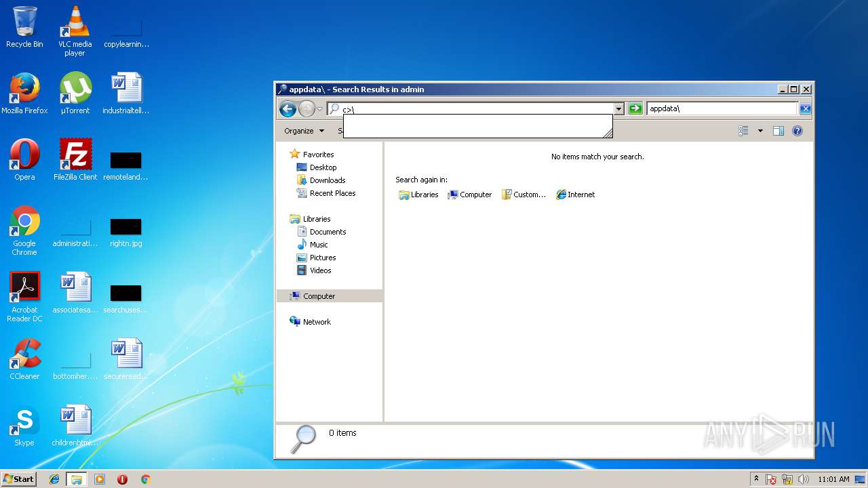Select the FileZilla Client desktop shortcut
Image resolution: width=868 pixels, height=488 pixels.
tap(75, 160)
